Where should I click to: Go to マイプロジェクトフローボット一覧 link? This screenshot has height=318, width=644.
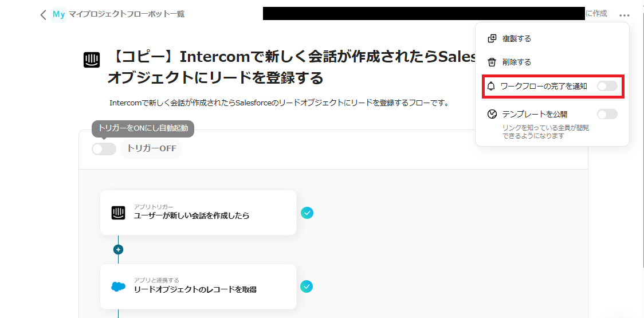pos(127,14)
